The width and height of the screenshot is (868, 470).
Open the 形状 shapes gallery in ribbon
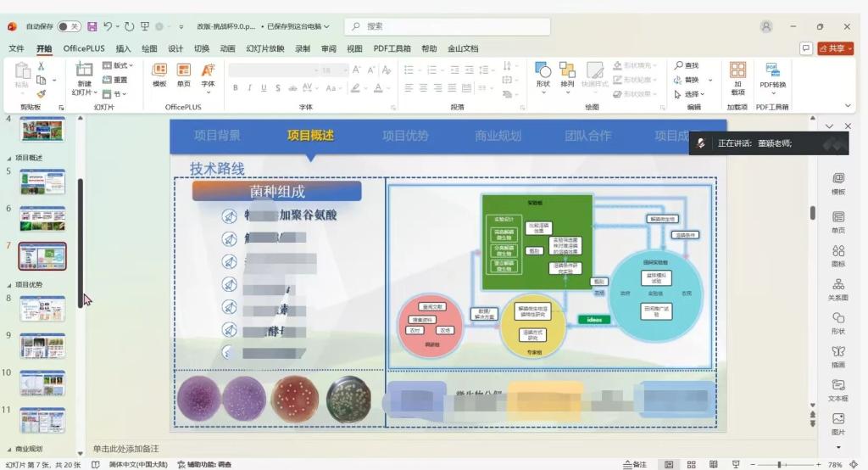click(543, 75)
